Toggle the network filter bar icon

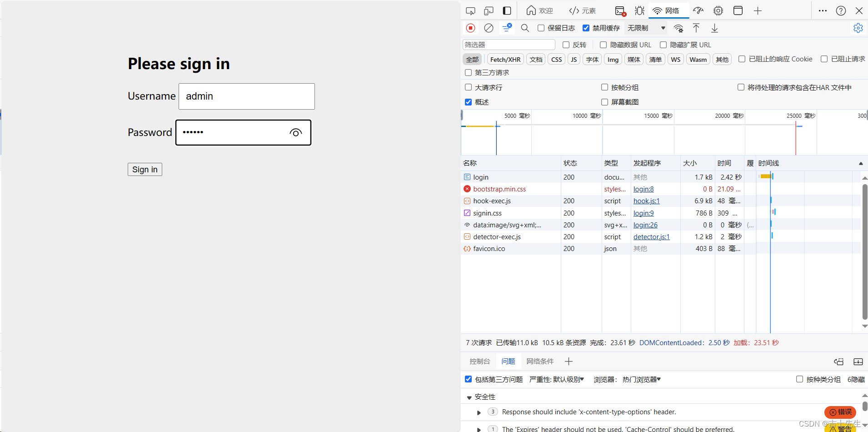point(507,28)
